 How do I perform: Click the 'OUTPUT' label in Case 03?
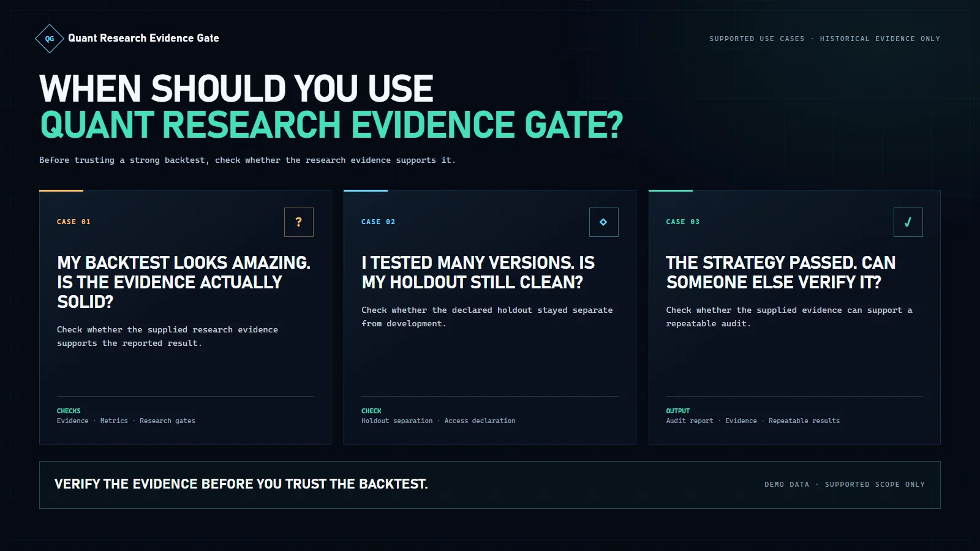click(678, 411)
